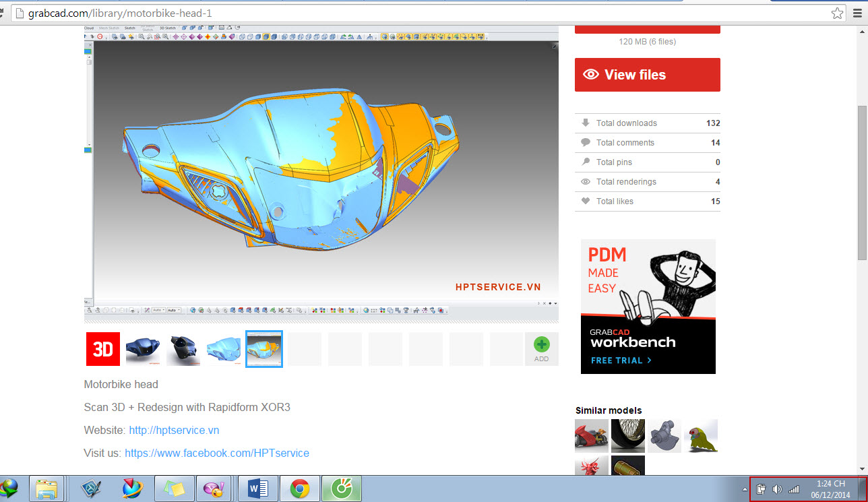The image size is (868, 502).
Task: Open the 3D viewer red thumbnail
Action: tap(102, 349)
